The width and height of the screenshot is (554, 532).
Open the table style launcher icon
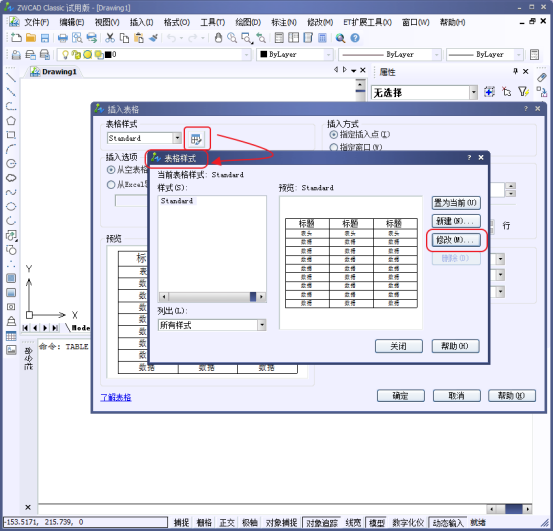[196, 139]
